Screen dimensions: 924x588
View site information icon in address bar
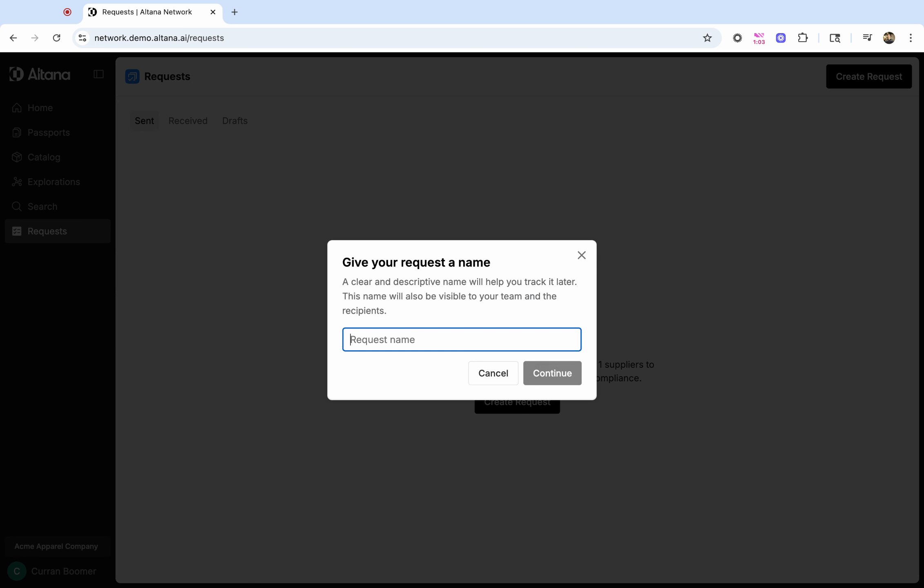tap(82, 38)
